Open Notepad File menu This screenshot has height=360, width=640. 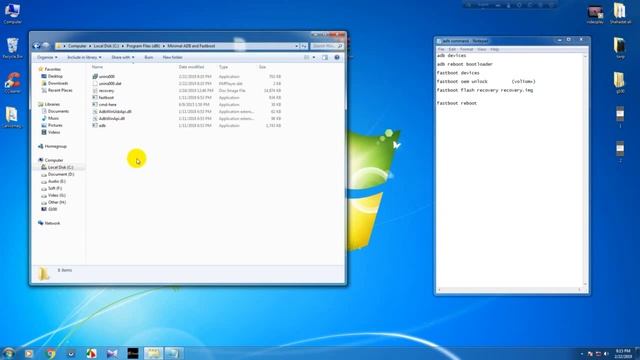coord(441,49)
